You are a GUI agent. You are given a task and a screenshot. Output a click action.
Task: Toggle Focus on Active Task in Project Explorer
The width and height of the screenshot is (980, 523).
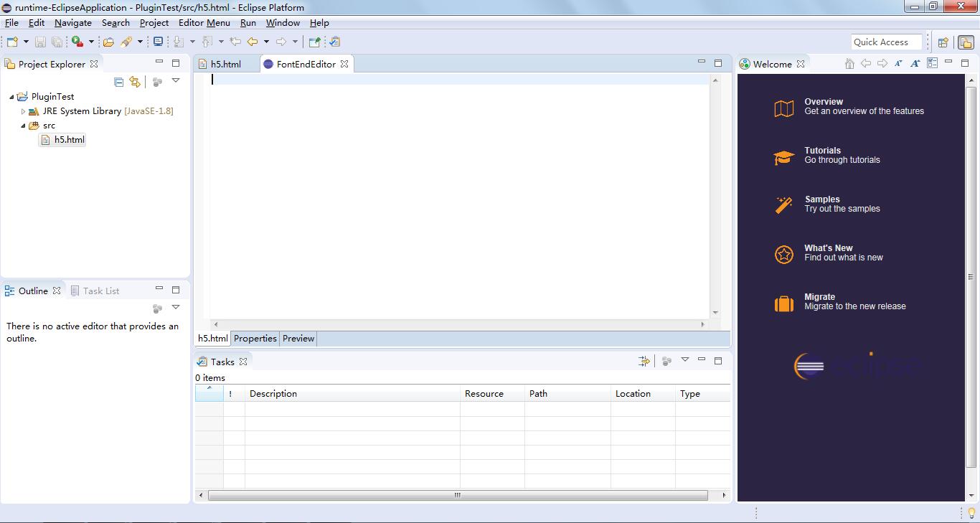point(157,82)
